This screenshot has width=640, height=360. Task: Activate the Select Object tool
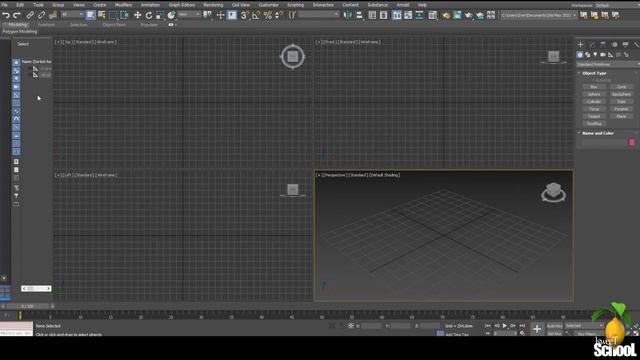click(90, 16)
